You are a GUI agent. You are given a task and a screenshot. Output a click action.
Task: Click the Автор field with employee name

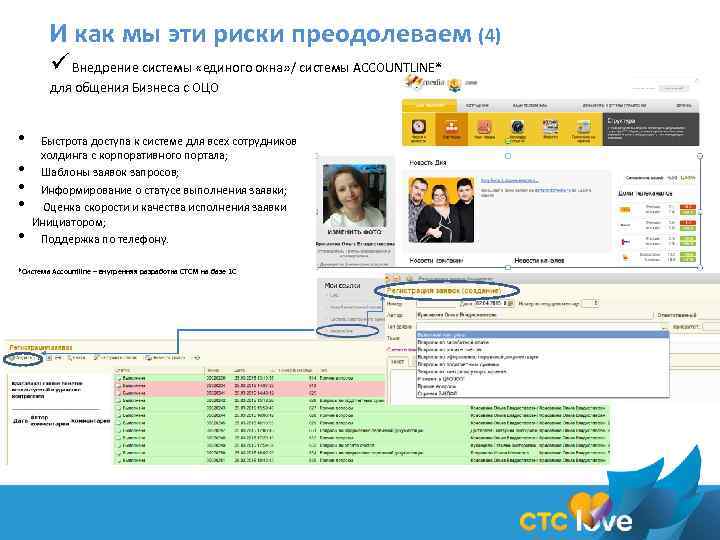[534, 315]
